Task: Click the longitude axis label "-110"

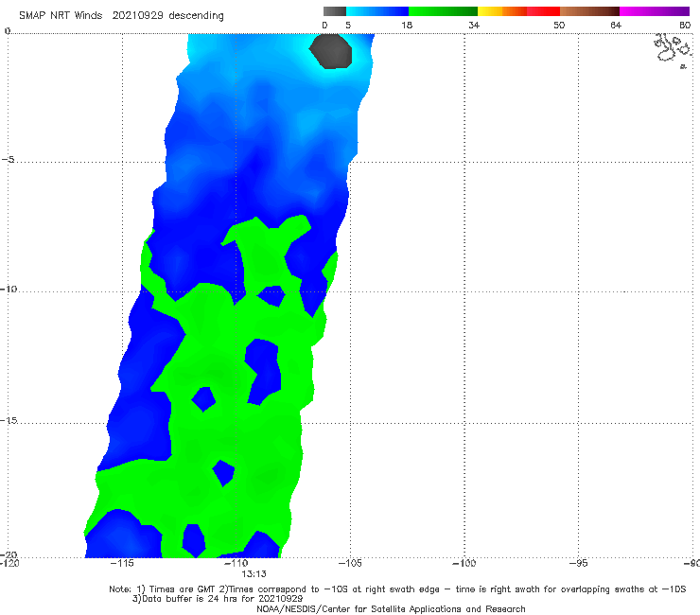Action: point(236,563)
